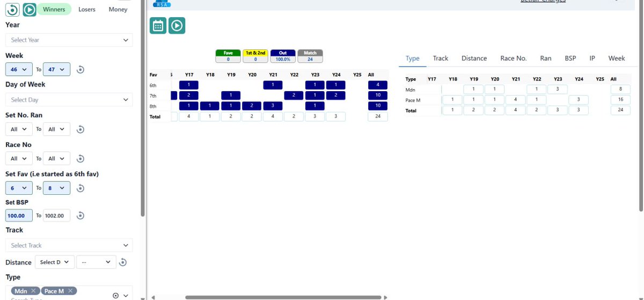Click the Y24 column header in Fav table
The height and width of the screenshot is (300, 644).
click(x=336, y=75)
